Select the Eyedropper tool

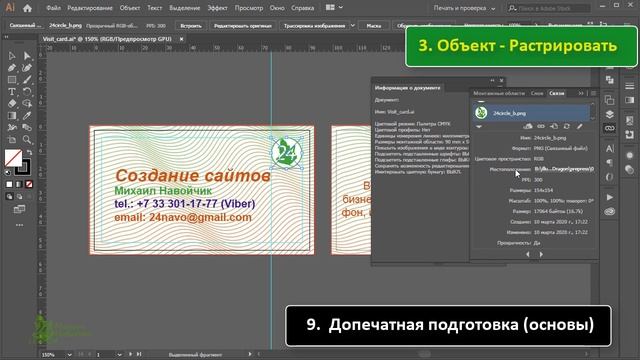(x=27, y=116)
